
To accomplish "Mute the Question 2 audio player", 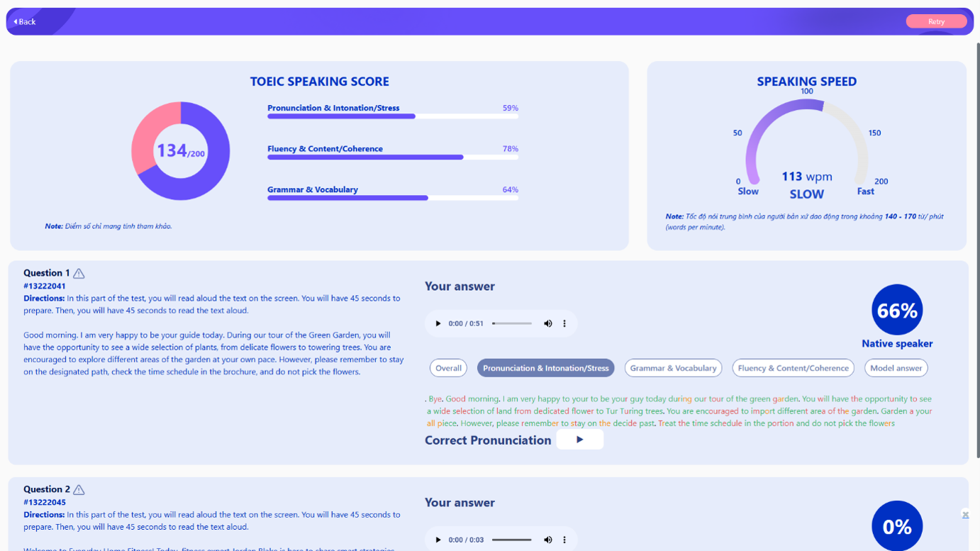I will [547, 540].
